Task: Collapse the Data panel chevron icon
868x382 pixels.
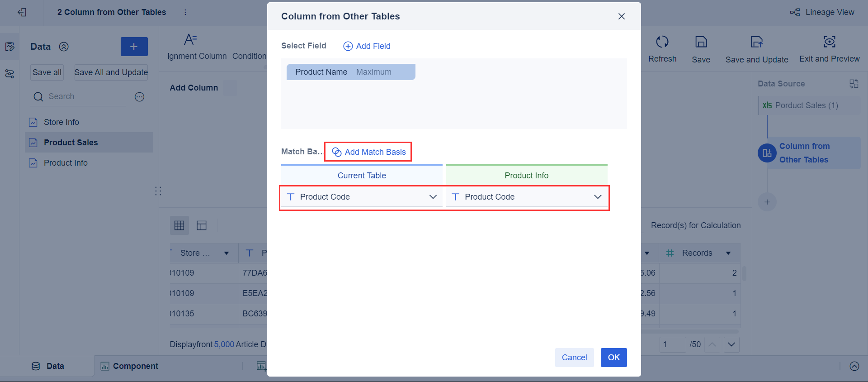Action: 64,47
